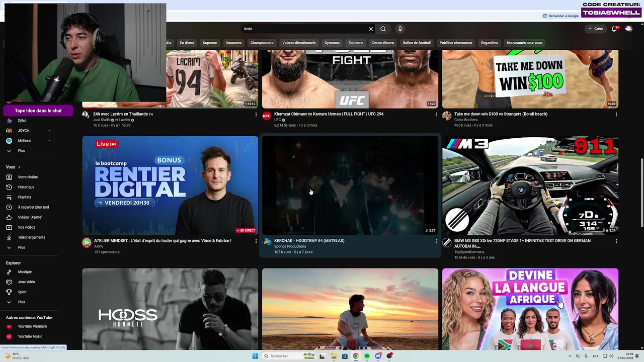Play the BMW M3 911 thumbnail
This screenshot has height=362, width=644.
(x=530, y=186)
